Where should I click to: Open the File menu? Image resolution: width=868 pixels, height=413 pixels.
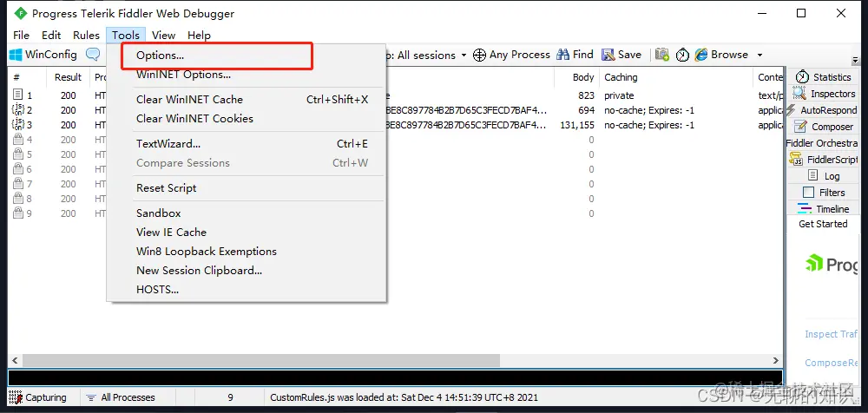click(x=21, y=35)
